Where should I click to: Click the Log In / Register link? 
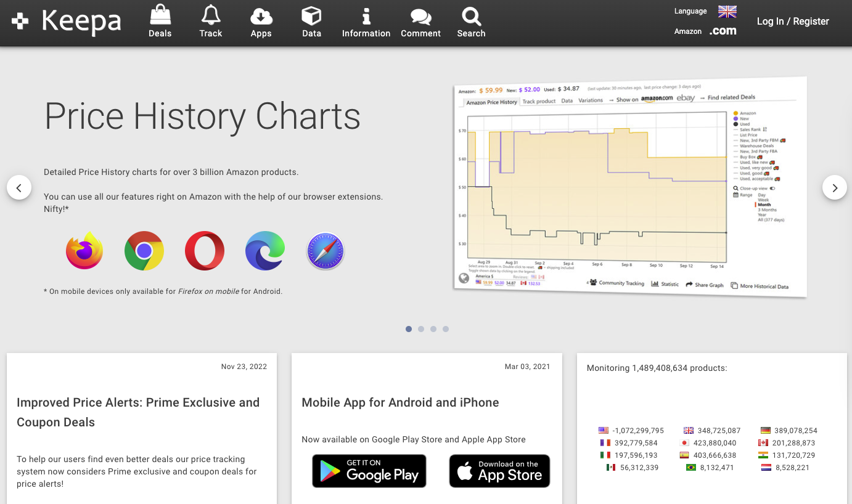click(x=793, y=21)
